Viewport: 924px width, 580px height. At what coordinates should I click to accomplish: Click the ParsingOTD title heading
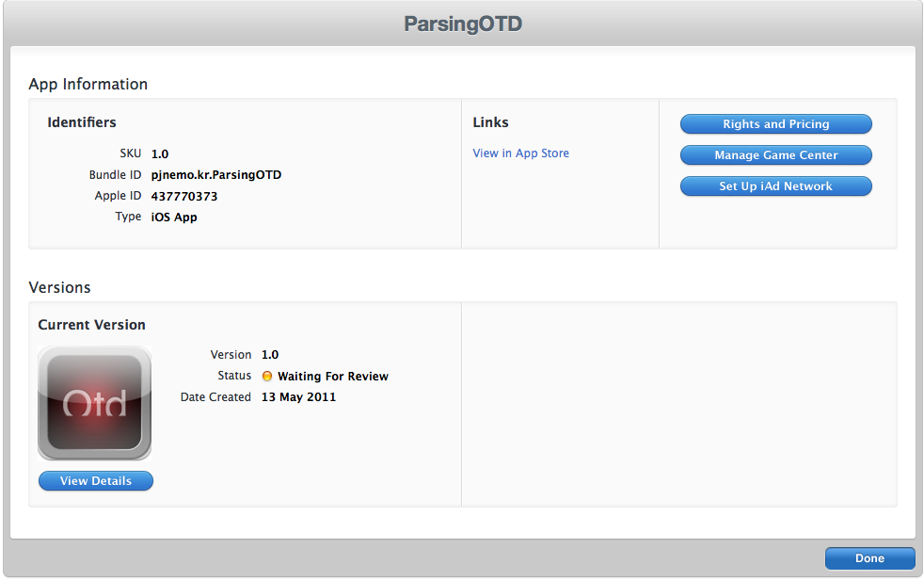tap(463, 24)
